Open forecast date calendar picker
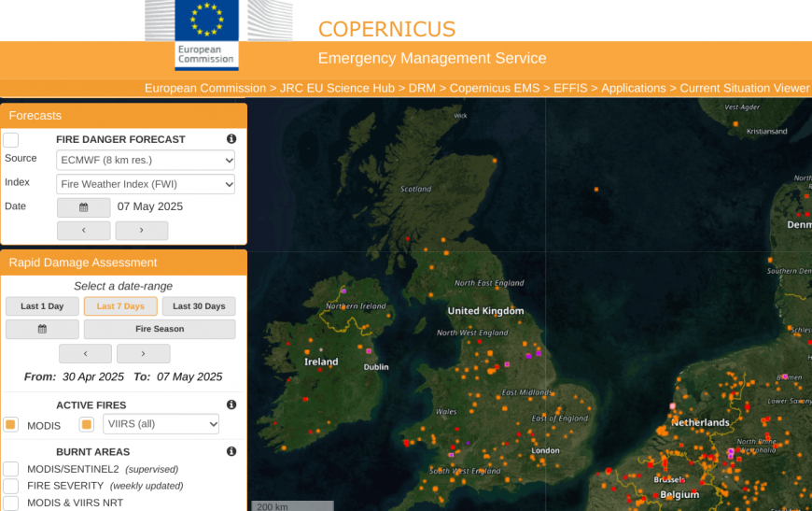The width and height of the screenshot is (812, 511). click(x=83, y=207)
